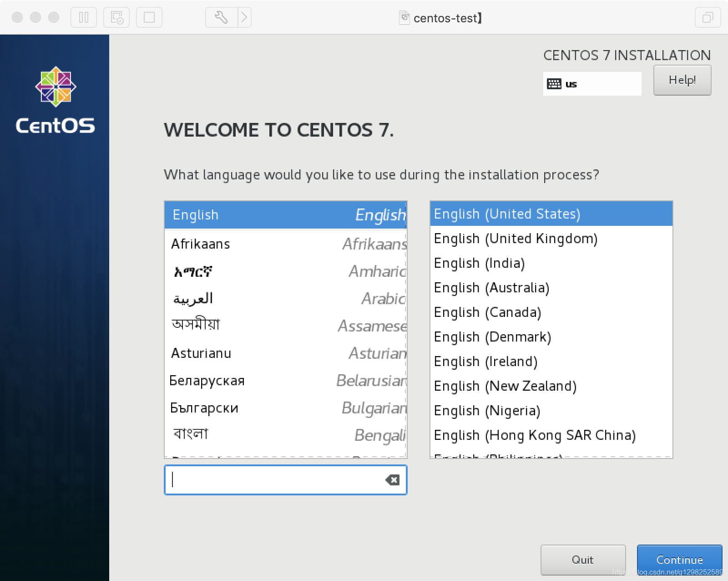The width and height of the screenshot is (728, 581).
Task: Click the macOS close window button
Action: 17,17
